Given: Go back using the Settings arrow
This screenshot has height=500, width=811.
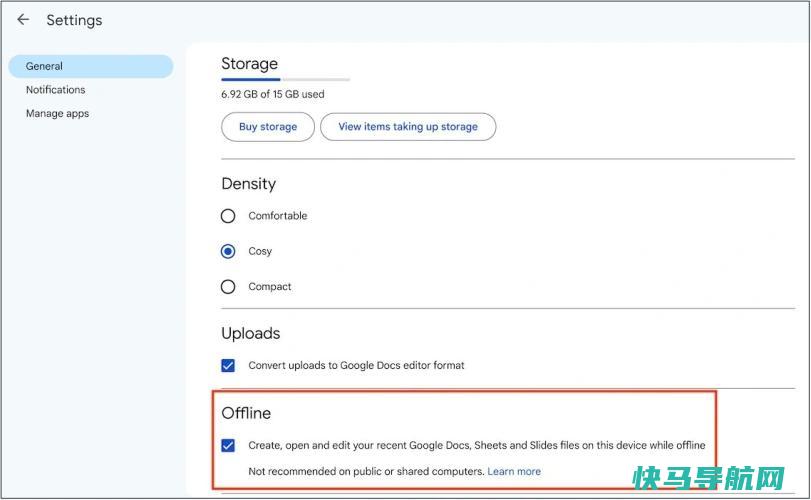Looking at the screenshot, I should click(23, 20).
